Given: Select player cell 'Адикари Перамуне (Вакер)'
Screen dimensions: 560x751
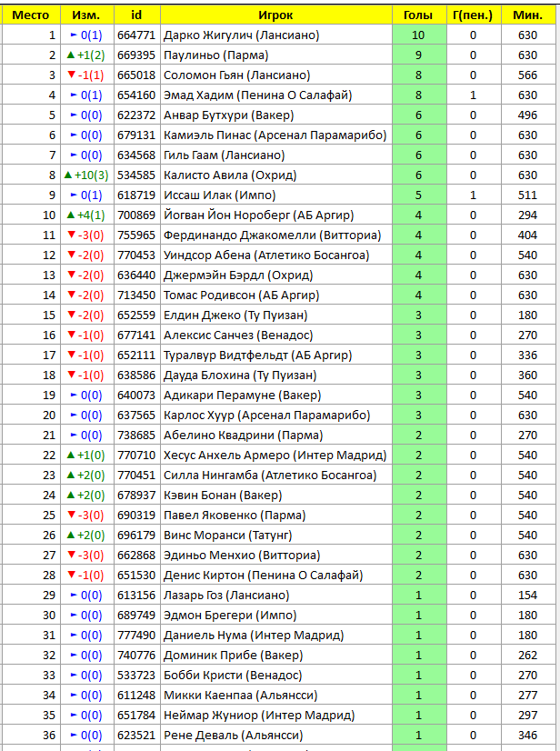Looking at the screenshot, I should [276, 396].
